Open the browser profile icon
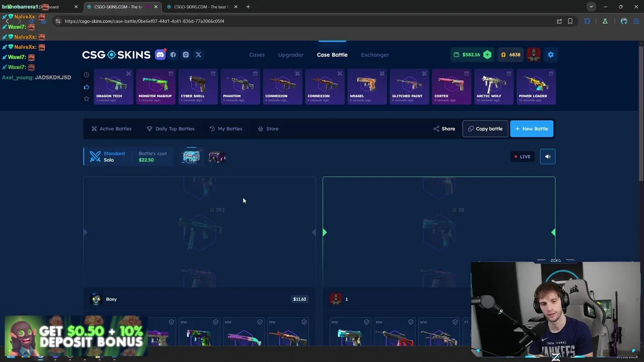This screenshot has width=644, height=362. point(624,21)
